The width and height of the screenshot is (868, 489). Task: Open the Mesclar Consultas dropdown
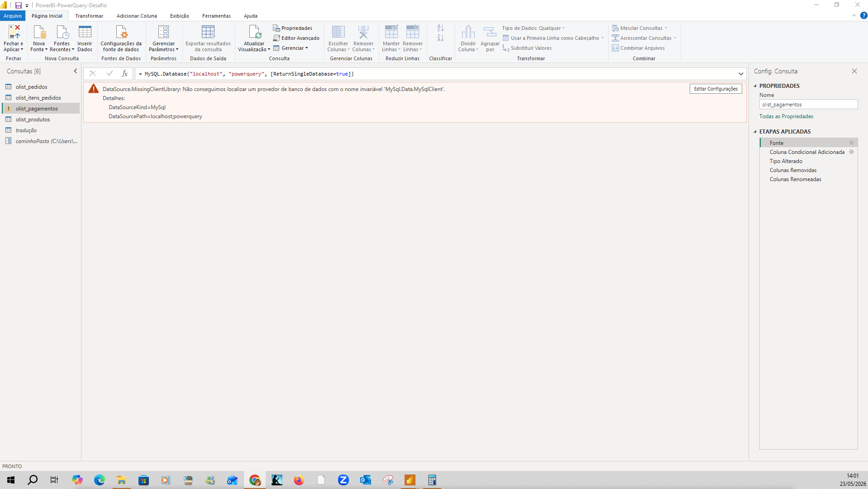coord(639,28)
